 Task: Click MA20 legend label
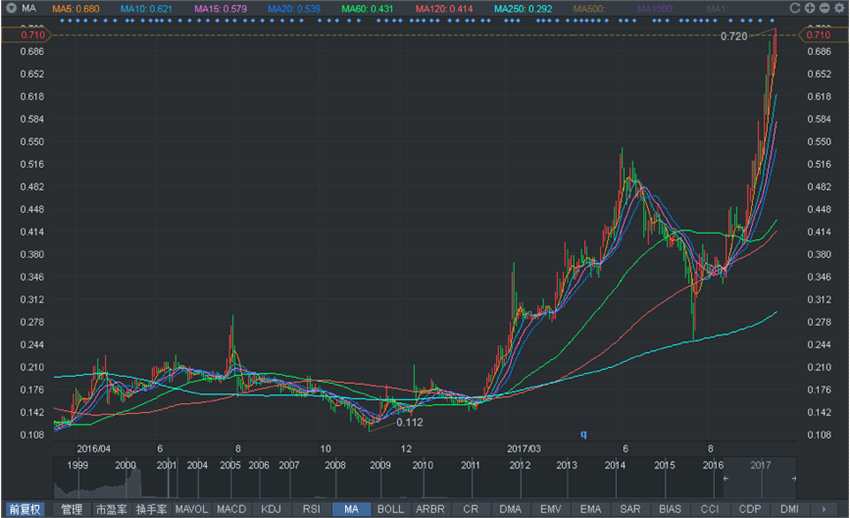(293, 9)
